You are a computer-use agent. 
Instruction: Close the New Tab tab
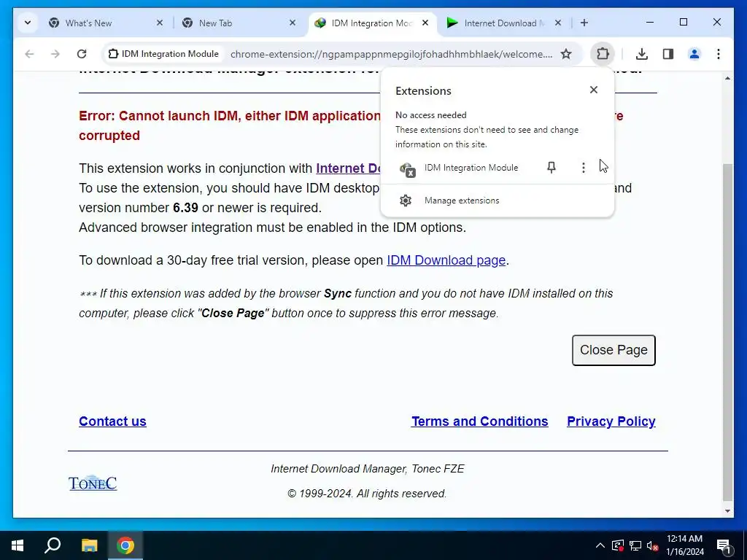coord(293,23)
